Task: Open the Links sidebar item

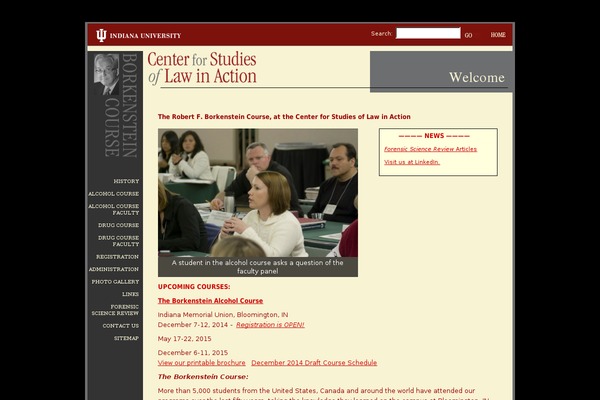Action: coord(130,294)
